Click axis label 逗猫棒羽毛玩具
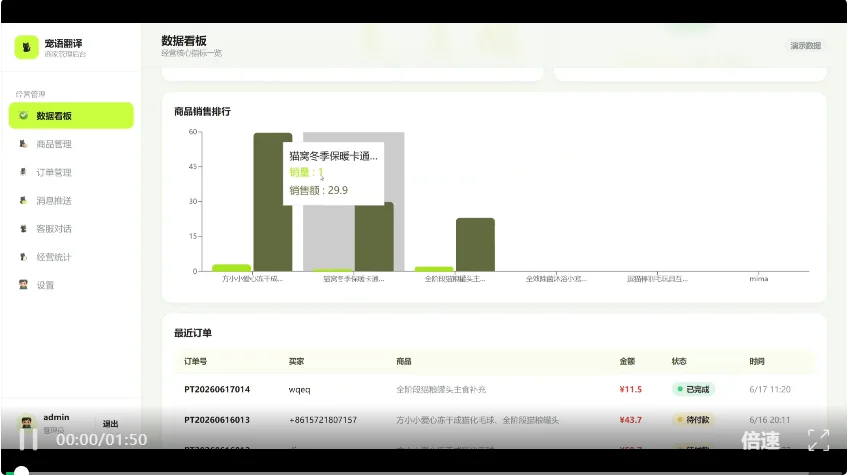Viewport: 850px width, 475px height. pyautogui.click(x=658, y=279)
